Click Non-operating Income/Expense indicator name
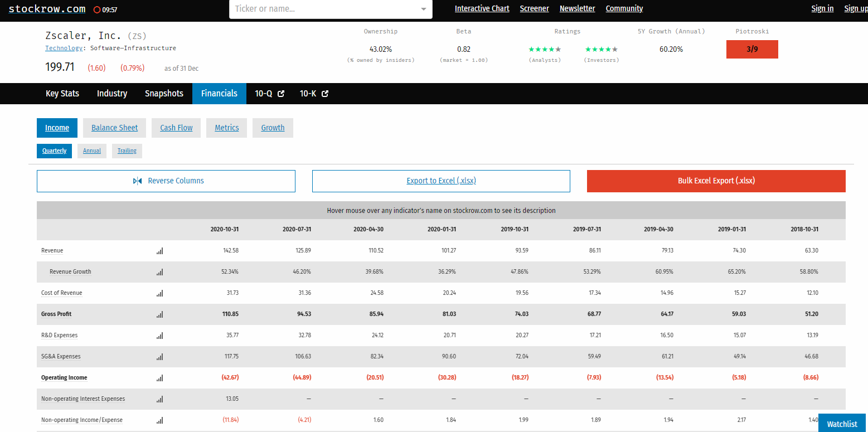 click(82, 420)
